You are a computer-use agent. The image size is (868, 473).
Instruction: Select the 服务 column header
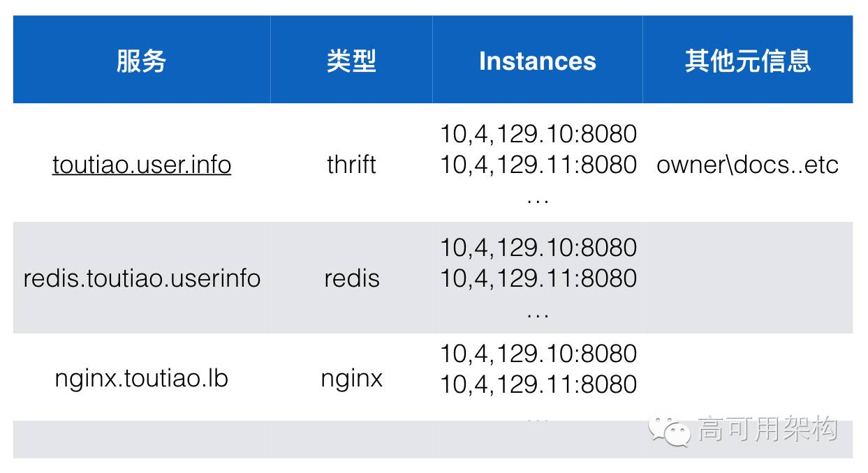[142, 61]
